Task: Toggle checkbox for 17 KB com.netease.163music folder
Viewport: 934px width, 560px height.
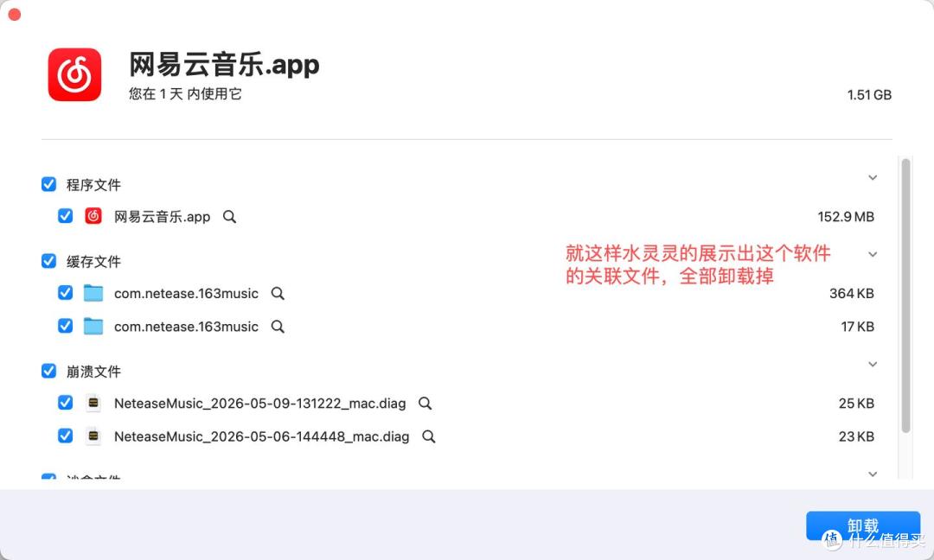Action: coord(66,326)
